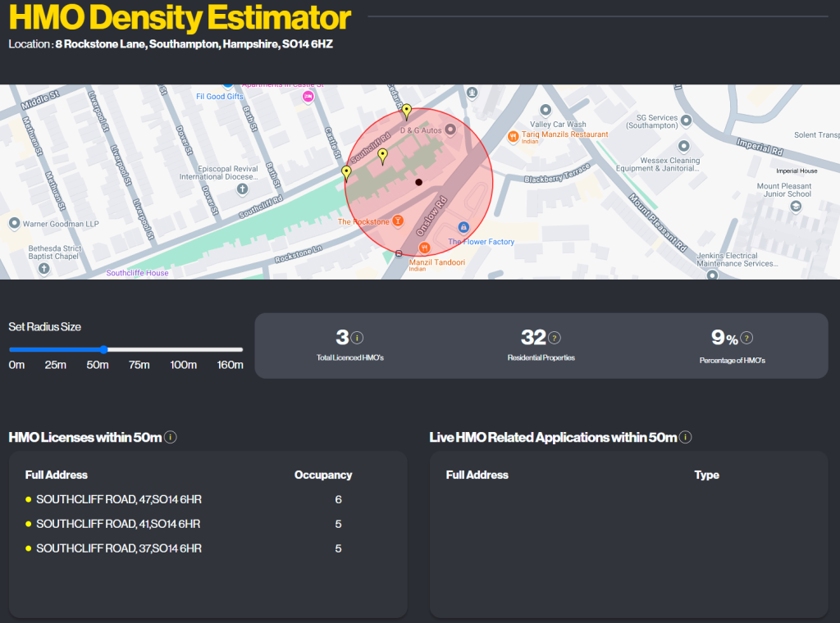Click Full Address header in licenses table
Viewport: 840px width, 623px height.
coord(57,475)
